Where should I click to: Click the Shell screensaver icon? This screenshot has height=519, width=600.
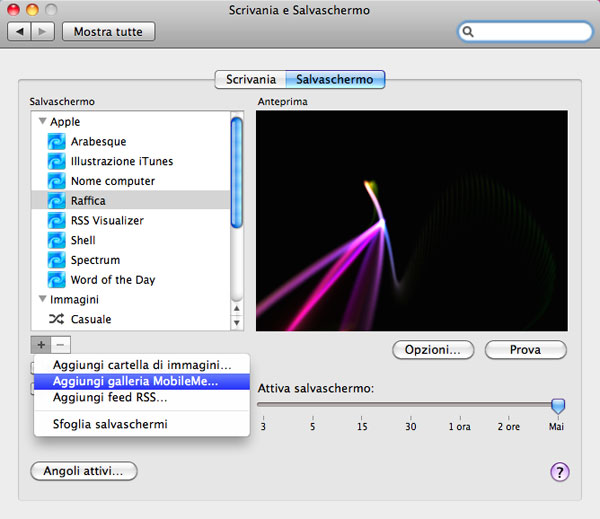[x=56, y=240]
